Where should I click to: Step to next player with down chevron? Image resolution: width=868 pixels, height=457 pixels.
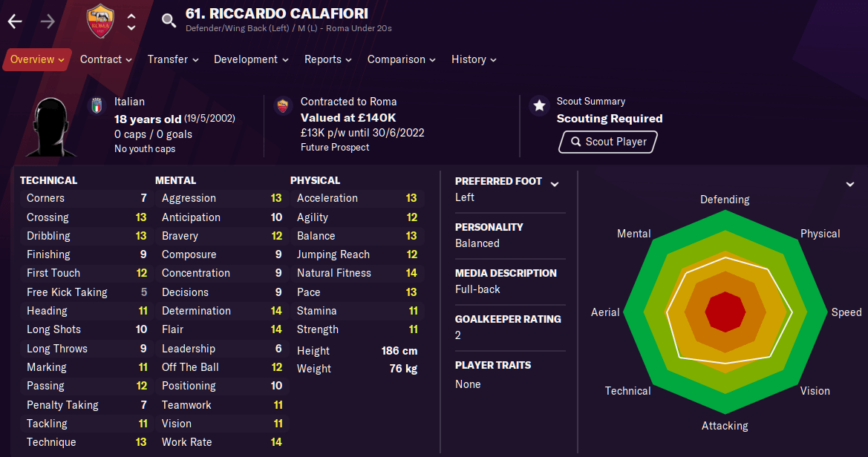131,27
